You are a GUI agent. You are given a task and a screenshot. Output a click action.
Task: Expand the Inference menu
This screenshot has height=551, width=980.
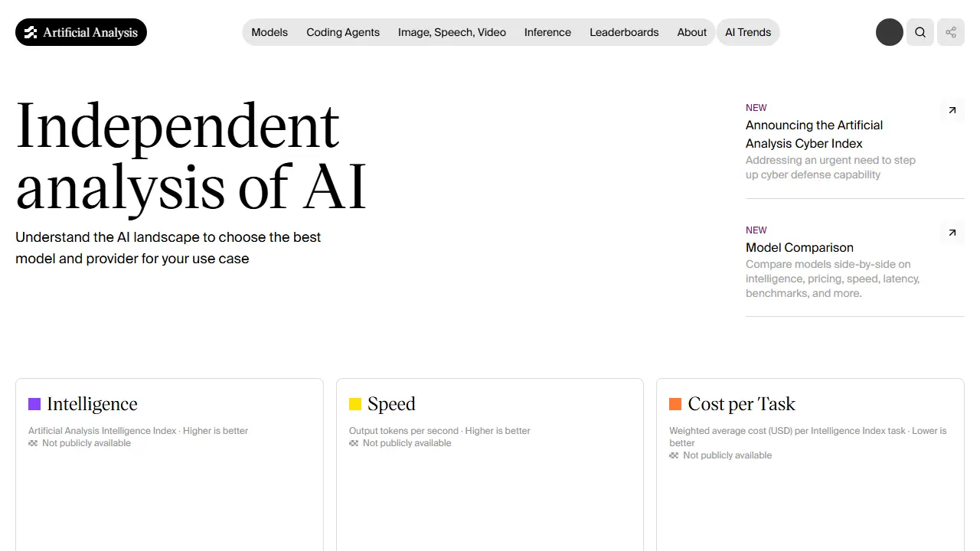coord(547,32)
